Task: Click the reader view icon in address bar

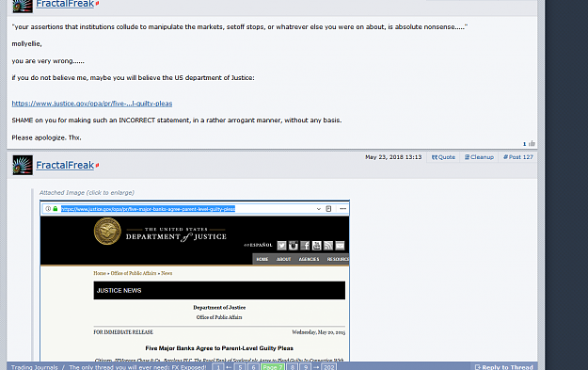Action: coord(328,209)
